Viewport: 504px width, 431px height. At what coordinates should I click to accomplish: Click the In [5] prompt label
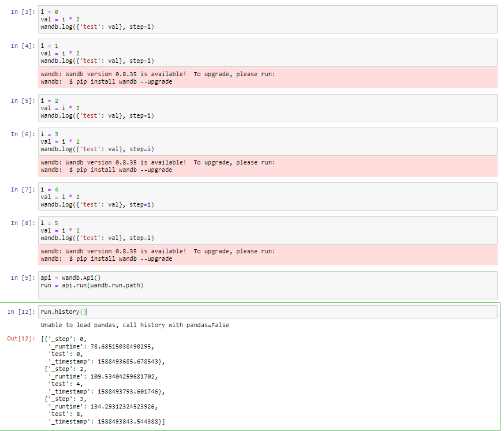click(22, 100)
